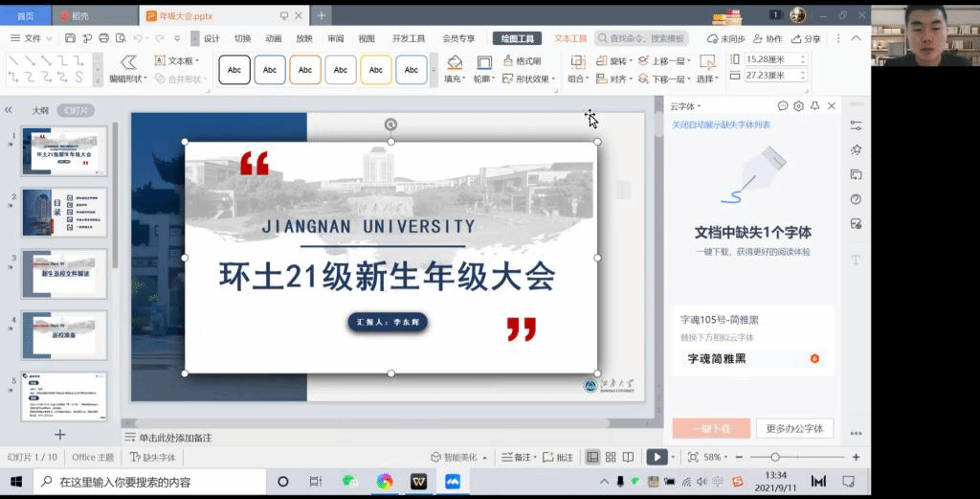Image resolution: width=980 pixels, height=499 pixels.
Task: Click link to disable auto missing-font list
Action: tap(721, 125)
